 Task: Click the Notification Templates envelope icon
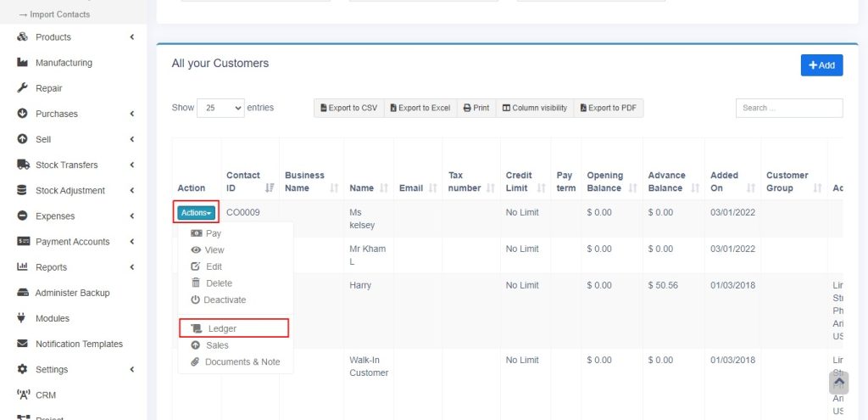pos(23,344)
